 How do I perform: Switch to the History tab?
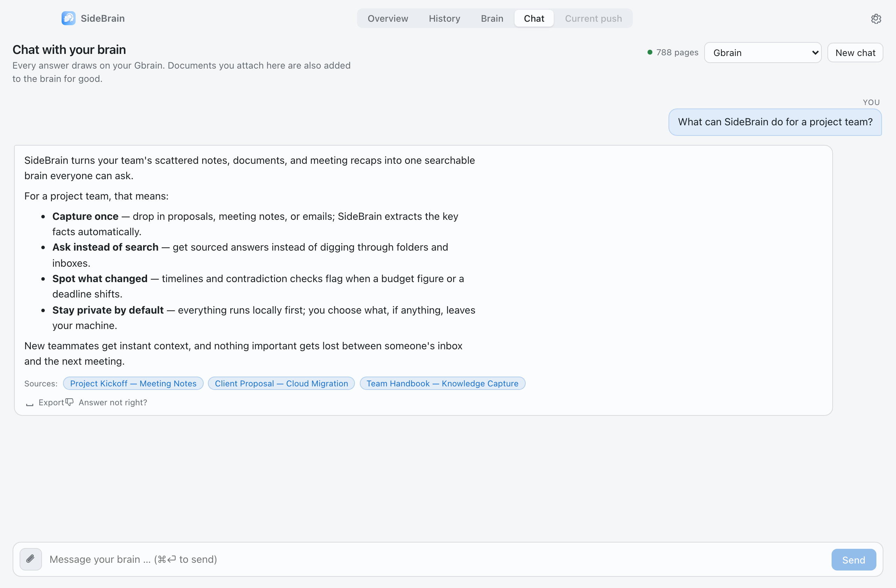pos(444,19)
